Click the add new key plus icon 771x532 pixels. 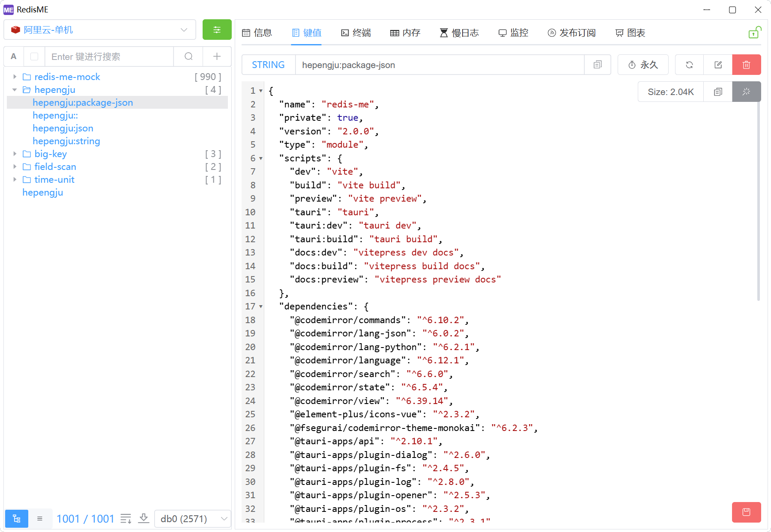217,56
